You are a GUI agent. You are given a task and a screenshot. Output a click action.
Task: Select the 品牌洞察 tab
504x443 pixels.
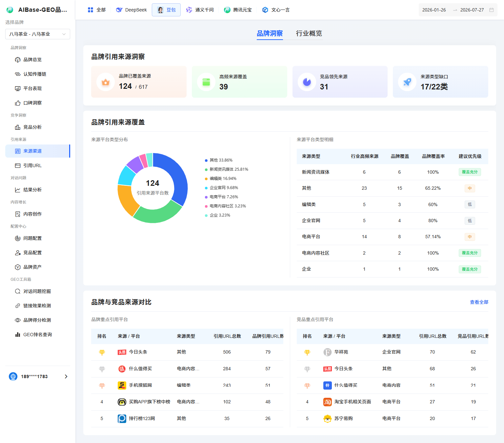(x=270, y=33)
